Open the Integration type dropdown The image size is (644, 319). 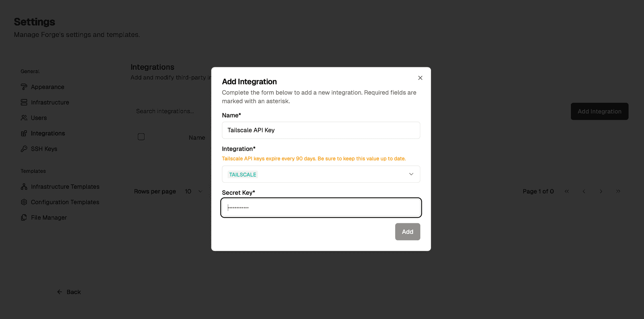(x=321, y=174)
